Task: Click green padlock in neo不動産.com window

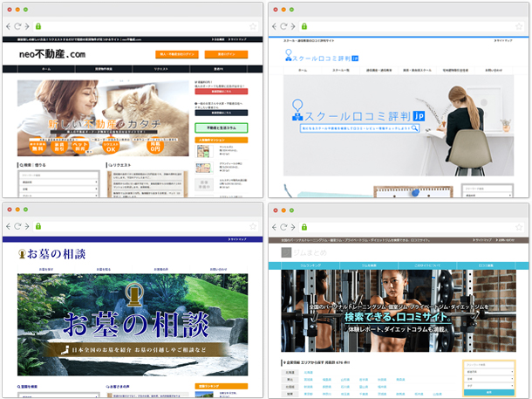Action: pos(38,26)
